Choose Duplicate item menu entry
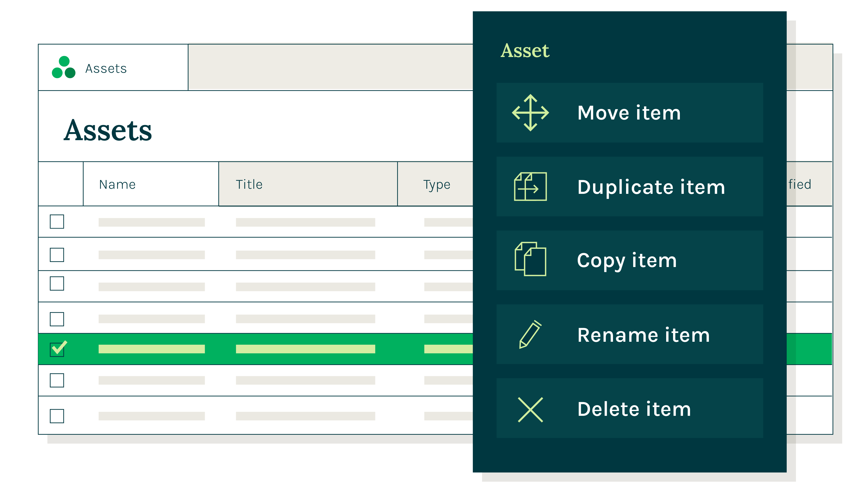868x491 pixels. coord(651,187)
